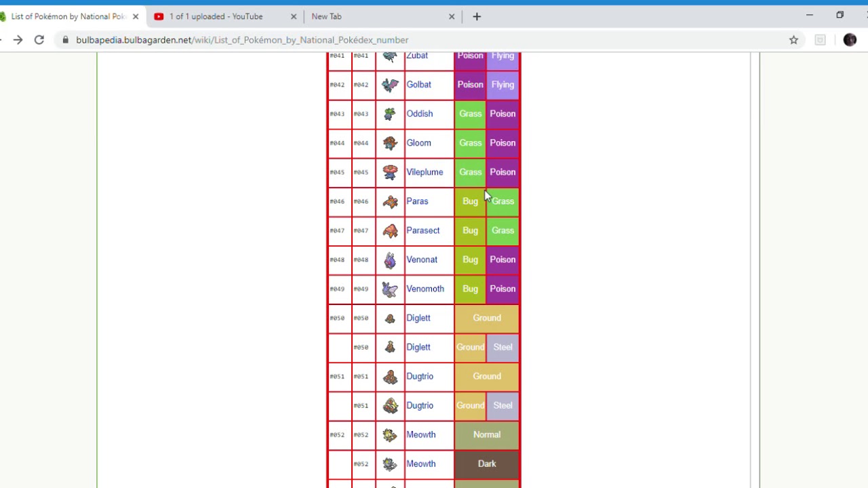Open a new tab with plus button

pos(477,16)
